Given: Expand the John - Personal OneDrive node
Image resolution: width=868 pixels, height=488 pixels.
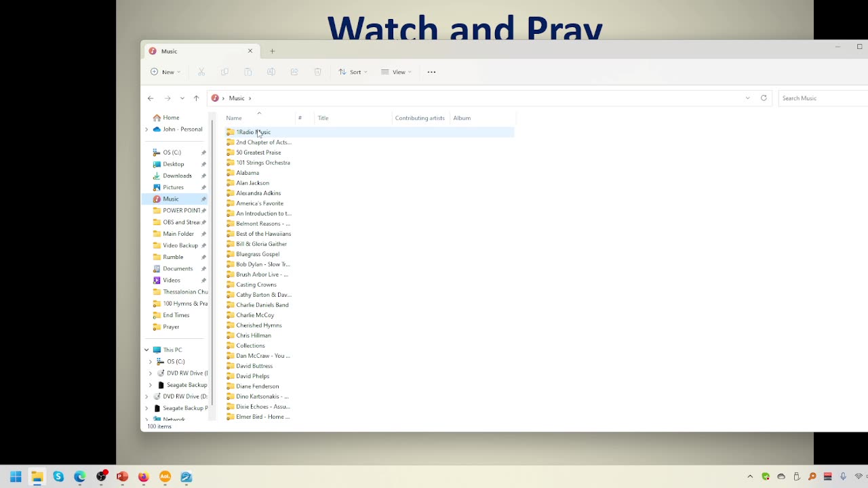Looking at the screenshot, I should (x=146, y=129).
